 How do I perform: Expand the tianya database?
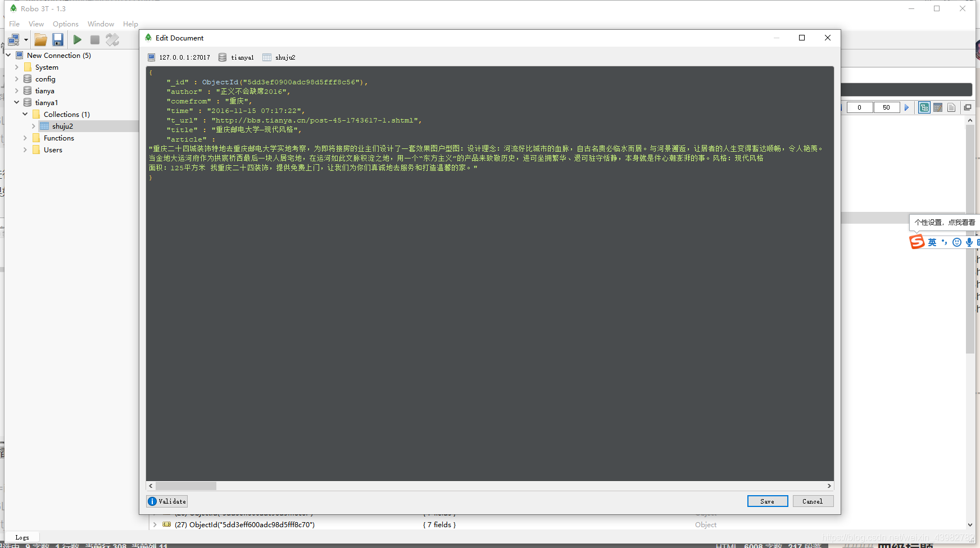click(x=17, y=90)
